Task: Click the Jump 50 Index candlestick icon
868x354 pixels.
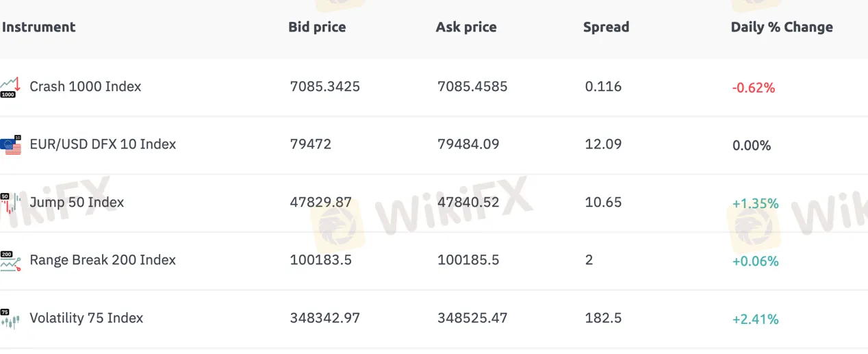Action: (x=10, y=203)
